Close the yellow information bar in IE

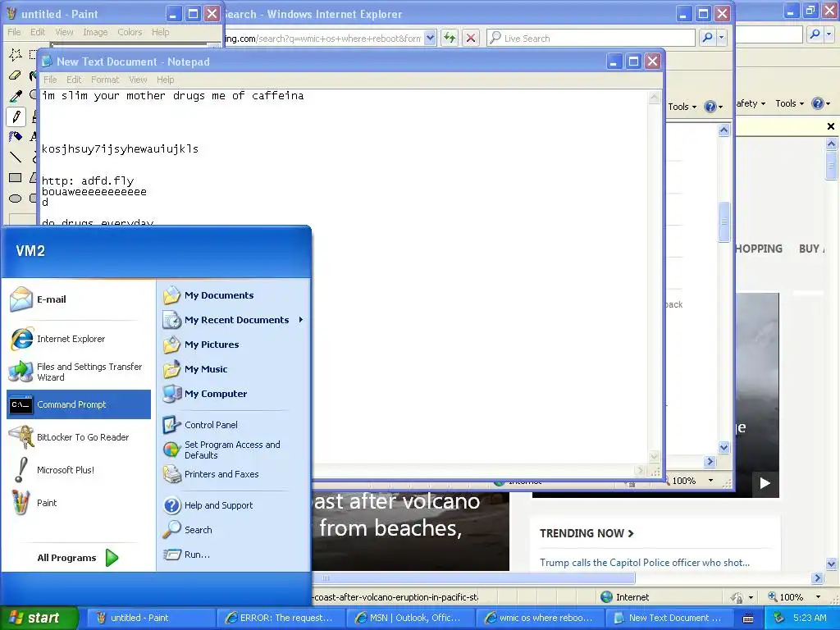[830, 126]
